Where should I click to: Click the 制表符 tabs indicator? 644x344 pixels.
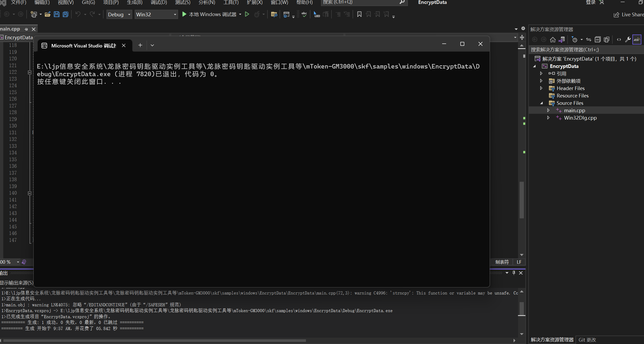pos(502,262)
